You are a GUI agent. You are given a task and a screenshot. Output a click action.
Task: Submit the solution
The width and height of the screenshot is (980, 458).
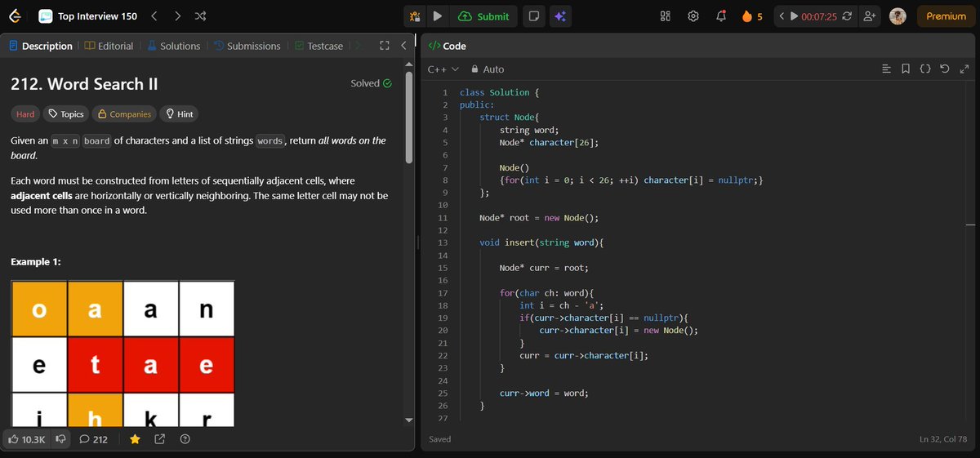click(x=484, y=16)
